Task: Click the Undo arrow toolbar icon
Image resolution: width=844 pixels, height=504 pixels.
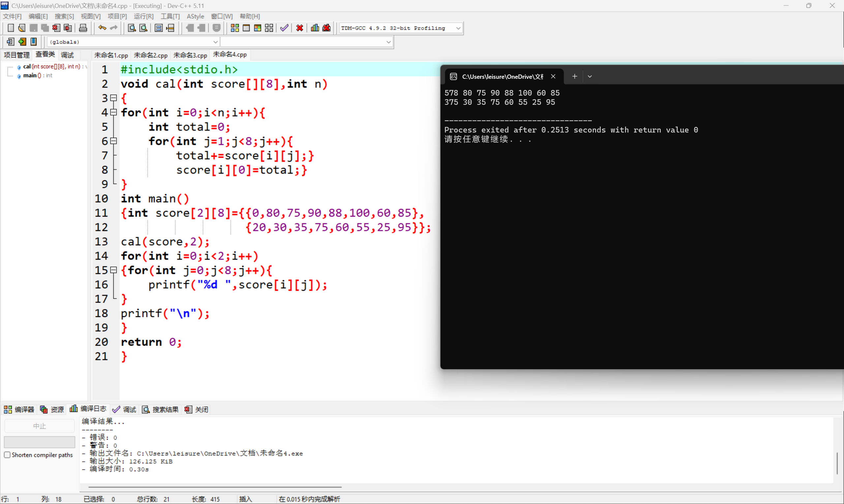Action: tap(102, 28)
